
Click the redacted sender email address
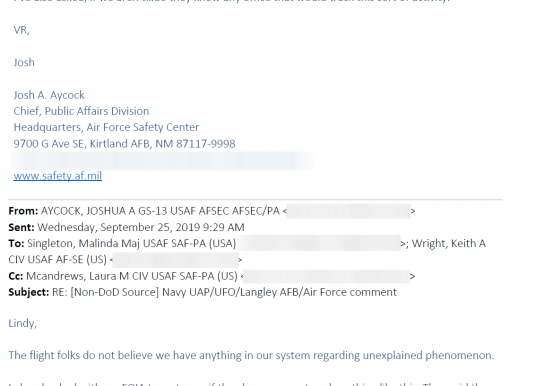coord(349,211)
